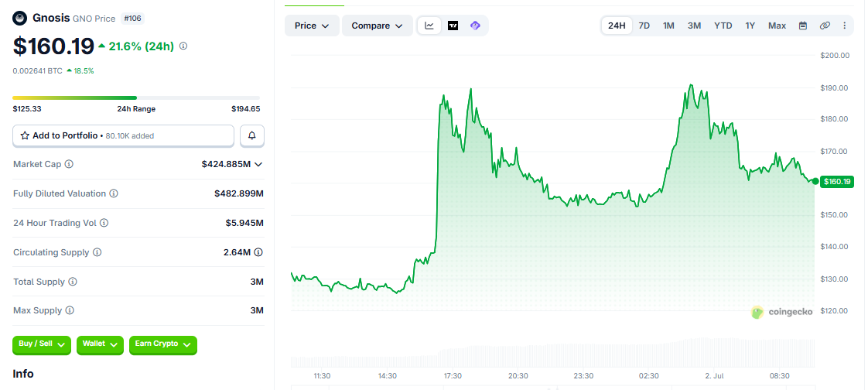
Task: Show Circulating Supply info icon
Action: point(97,252)
